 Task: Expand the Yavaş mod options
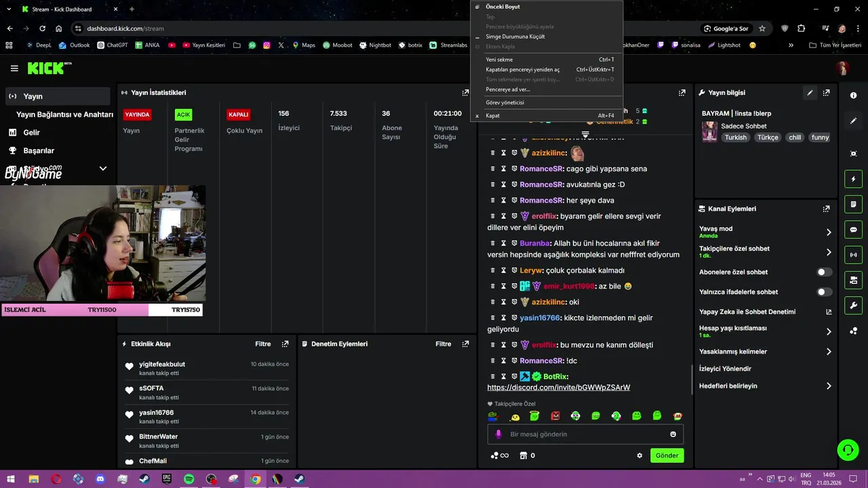tap(829, 232)
